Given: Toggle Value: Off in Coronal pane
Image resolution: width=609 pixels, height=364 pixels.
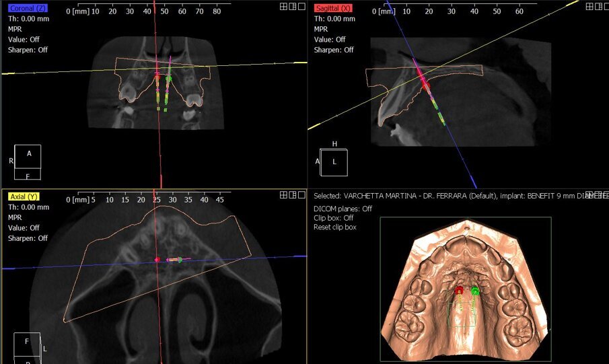Looking at the screenshot, I should (x=24, y=39).
